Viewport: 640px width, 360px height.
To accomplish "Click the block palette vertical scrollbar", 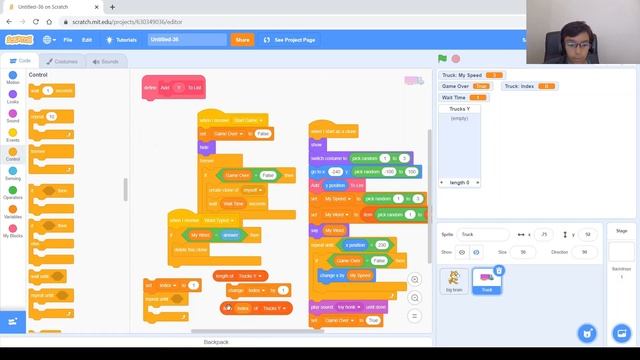I will click(x=125, y=189).
